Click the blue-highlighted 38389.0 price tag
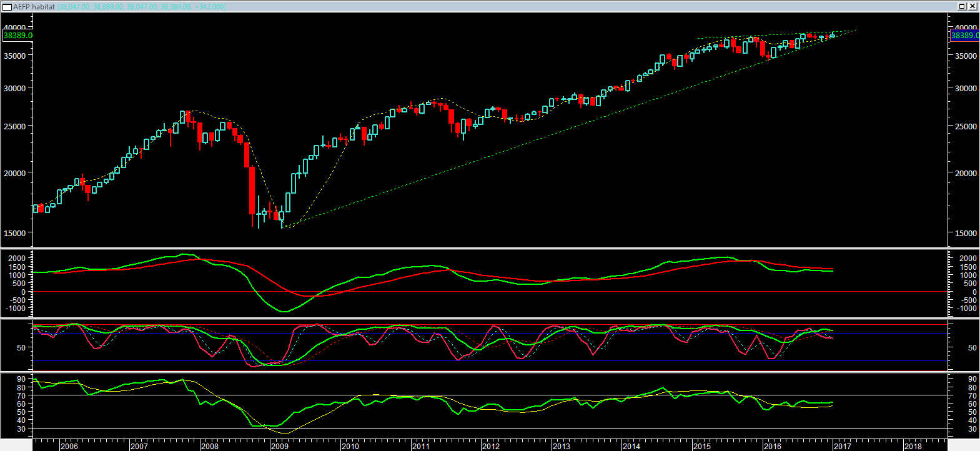The height and width of the screenshot is (451, 980). [x=965, y=36]
